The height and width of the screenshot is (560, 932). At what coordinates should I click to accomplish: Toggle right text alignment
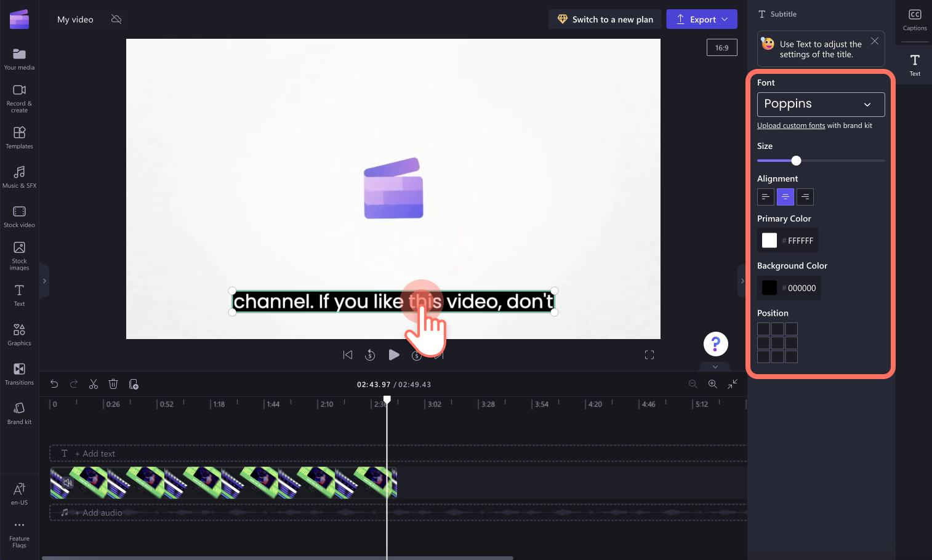coord(805,196)
